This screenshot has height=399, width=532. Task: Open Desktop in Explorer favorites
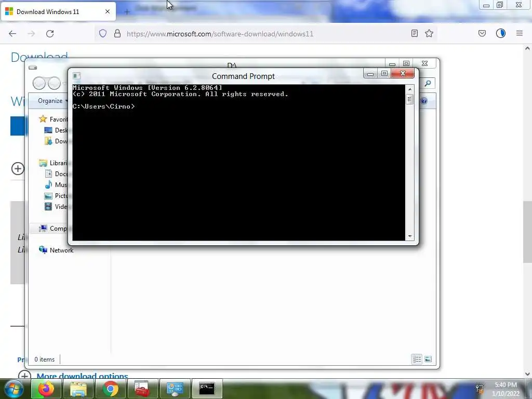(56, 130)
